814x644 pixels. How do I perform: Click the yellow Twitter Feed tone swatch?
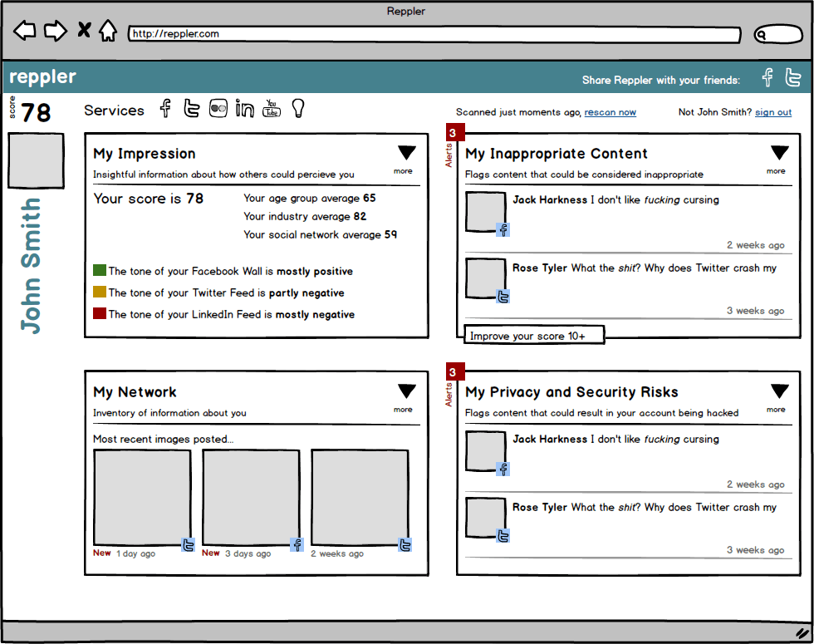point(99,292)
